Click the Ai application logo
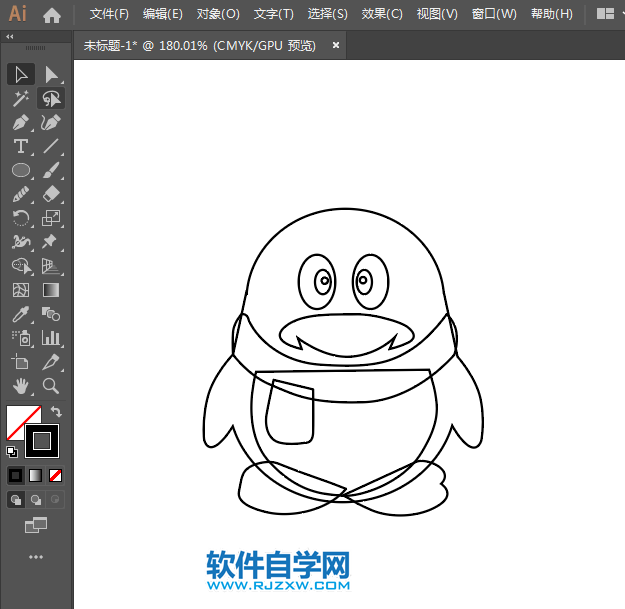 (x=18, y=14)
